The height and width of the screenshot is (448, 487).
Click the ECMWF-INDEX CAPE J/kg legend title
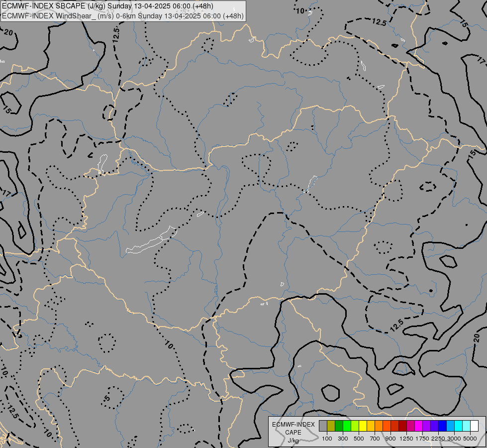click(x=293, y=433)
